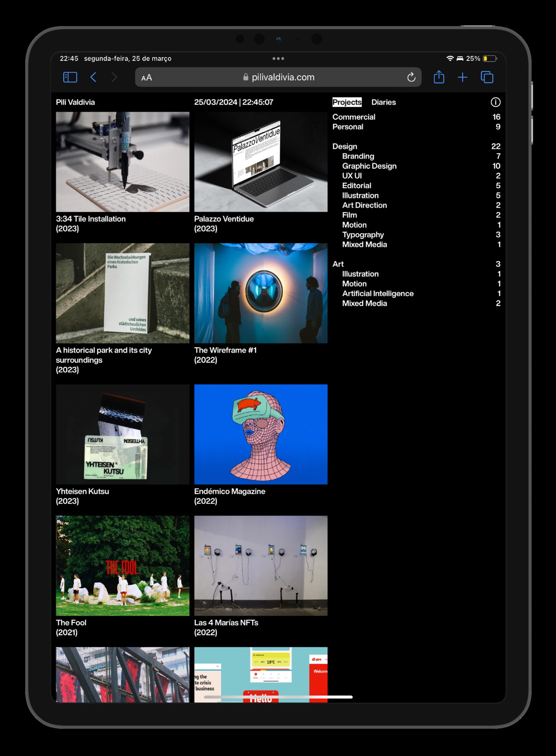
Task: Show all open tabs overview
Action: coord(487,77)
